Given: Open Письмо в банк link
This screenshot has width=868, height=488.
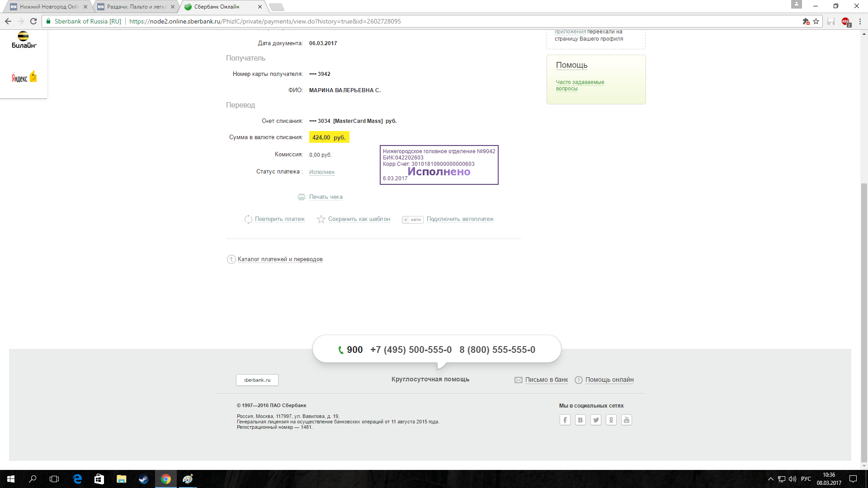Looking at the screenshot, I should coord(546,380).
